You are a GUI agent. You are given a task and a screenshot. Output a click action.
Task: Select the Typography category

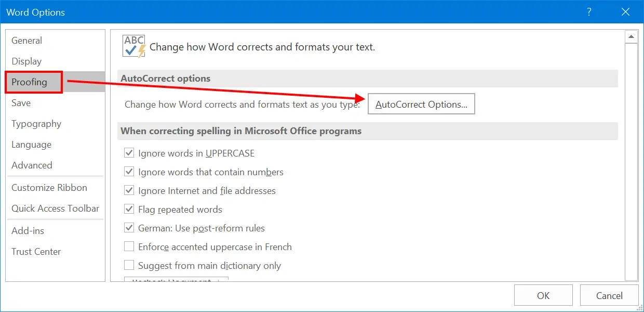(x=36, y=123)
